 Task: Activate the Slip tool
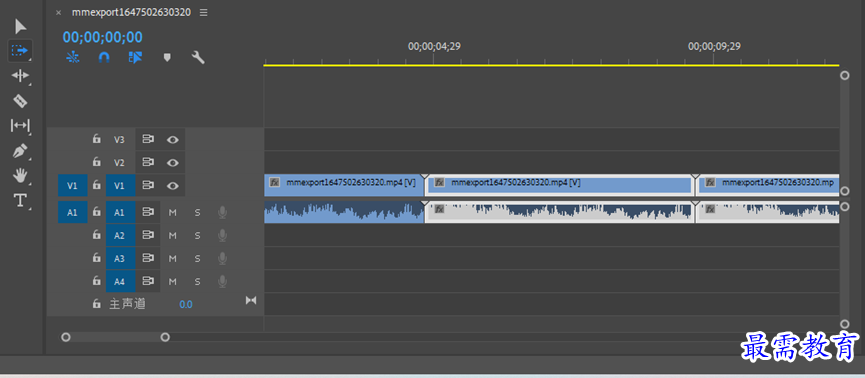[x=20, y=126]
